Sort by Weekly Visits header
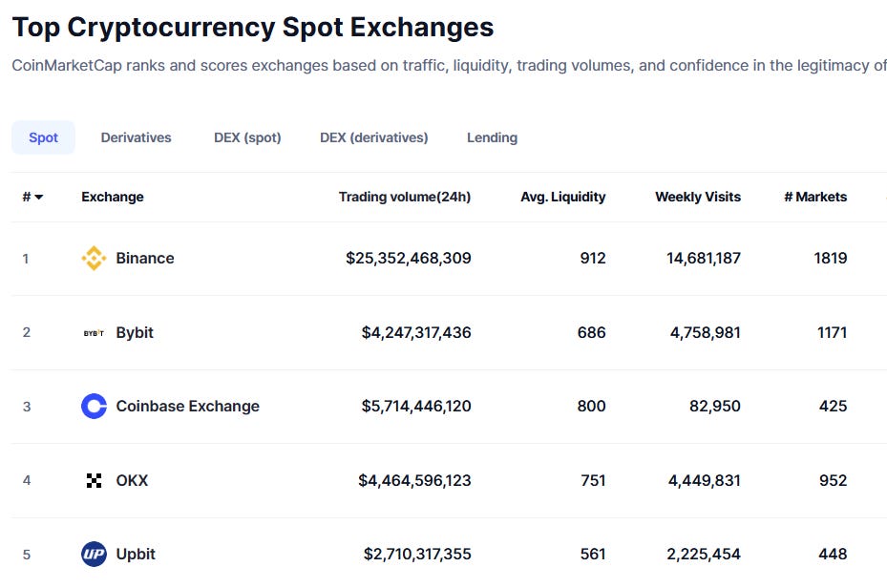 pos(698,197)
